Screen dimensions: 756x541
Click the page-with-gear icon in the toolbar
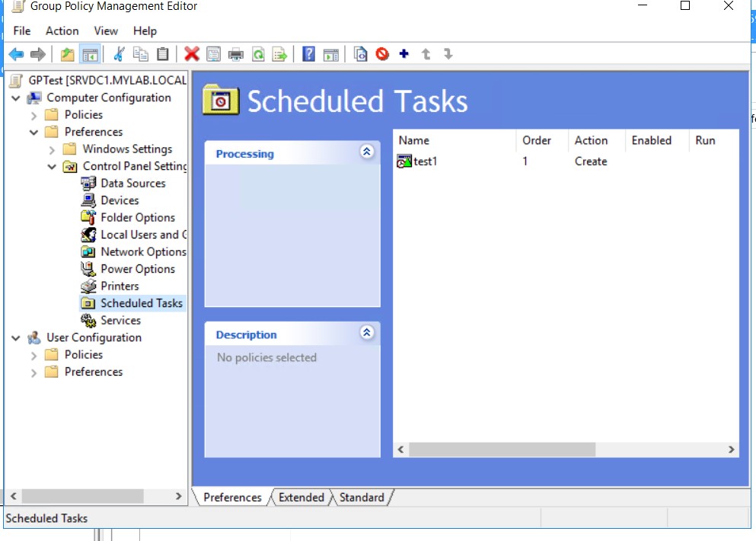coord(360,54)
